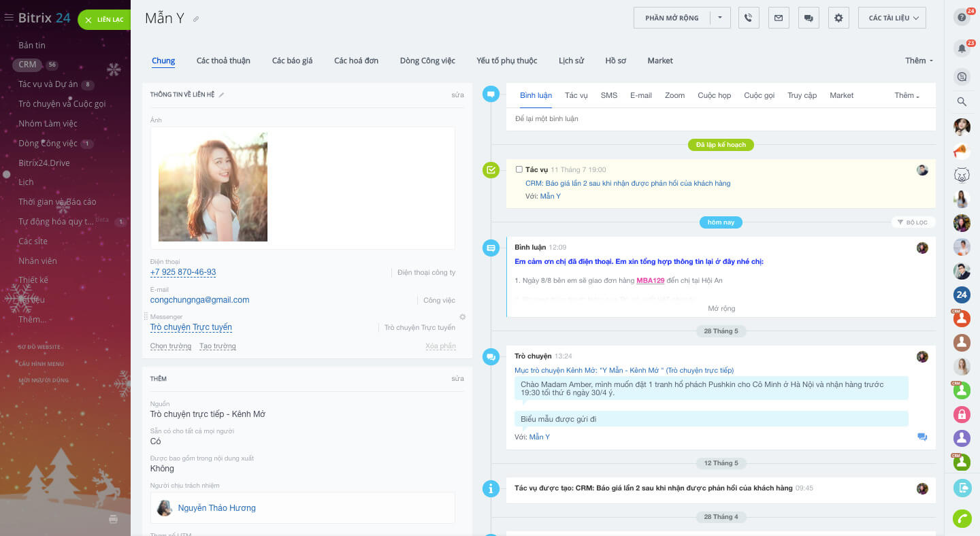Click purple person icon in right sidebar

(962, 437)
